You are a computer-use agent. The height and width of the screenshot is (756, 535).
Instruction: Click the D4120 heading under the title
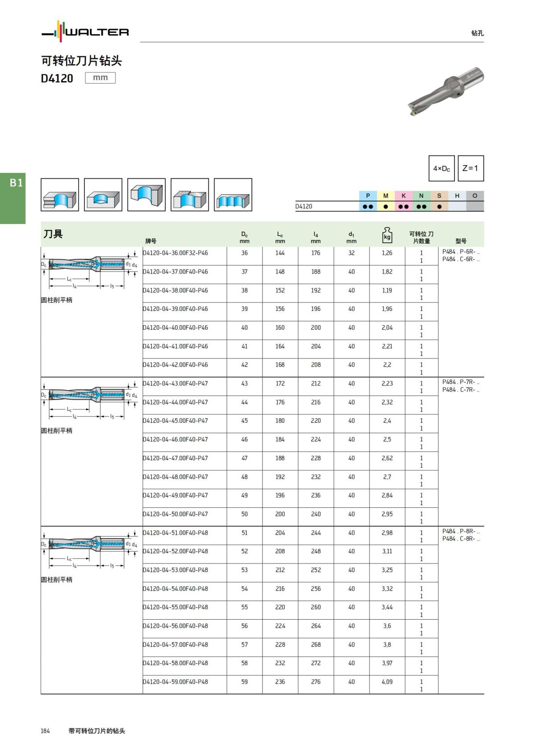[x=57, y=78]
